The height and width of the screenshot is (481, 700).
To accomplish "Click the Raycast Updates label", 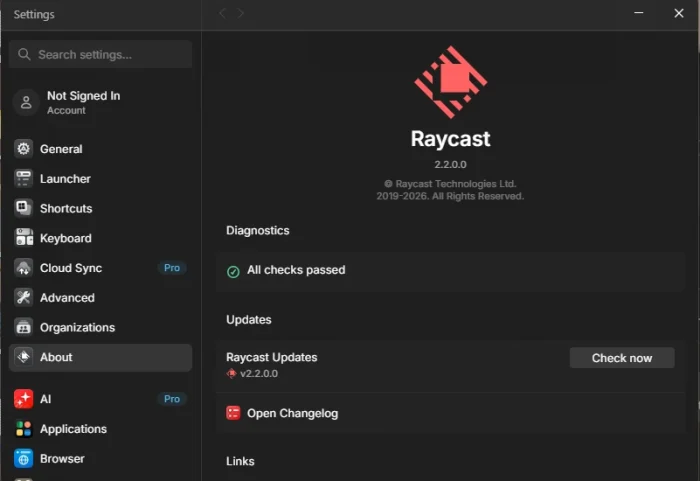I will [x=271, y=357].
